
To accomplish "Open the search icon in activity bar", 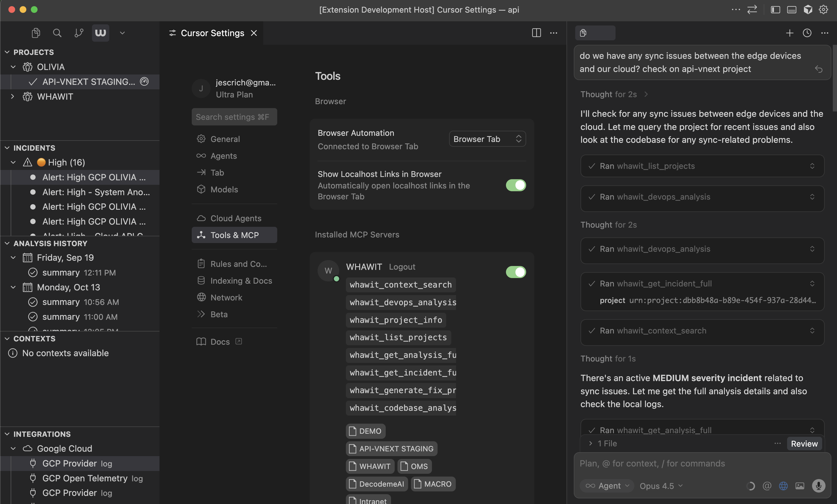I will [57, 33].
